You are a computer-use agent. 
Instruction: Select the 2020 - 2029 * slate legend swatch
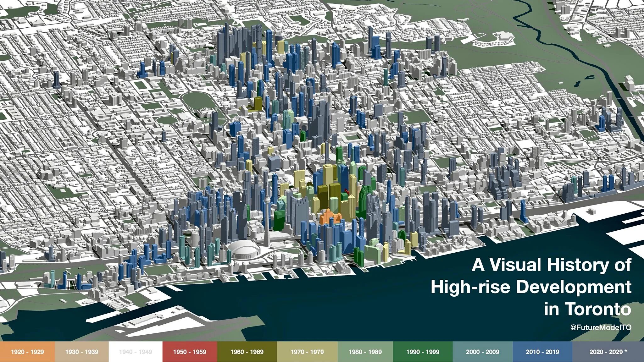(x=608, y=352)
